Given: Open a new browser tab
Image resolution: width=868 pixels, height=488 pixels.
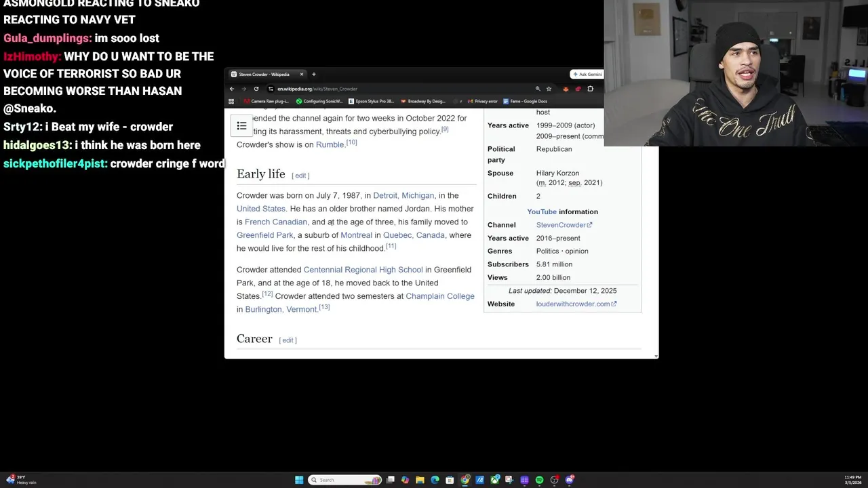Looking at the screenshot, I should (313, 75).
